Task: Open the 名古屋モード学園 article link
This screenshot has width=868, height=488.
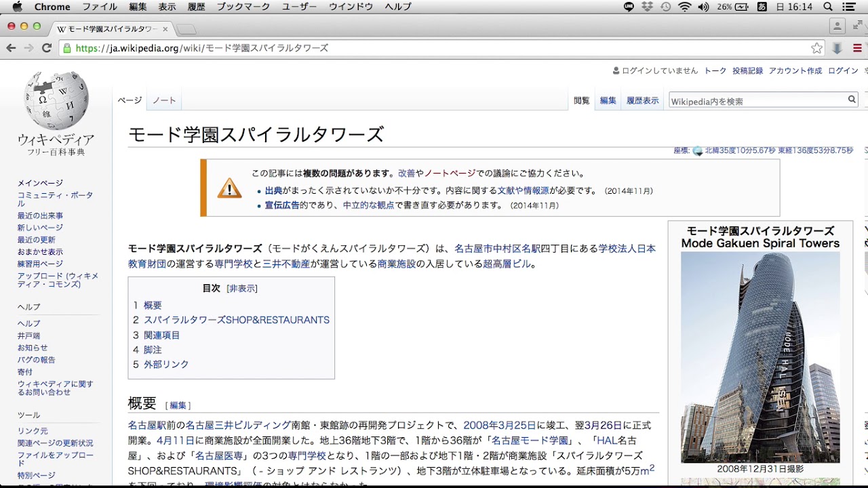Action: tap(530, 441)
